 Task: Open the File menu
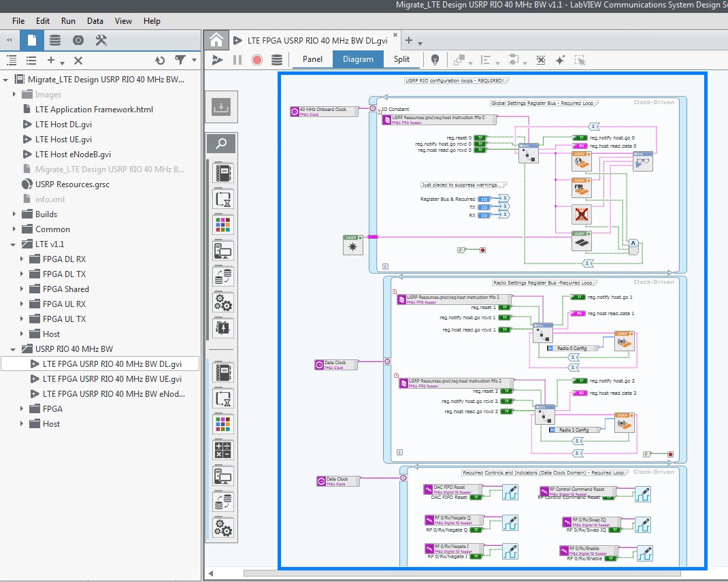(18, 21)
